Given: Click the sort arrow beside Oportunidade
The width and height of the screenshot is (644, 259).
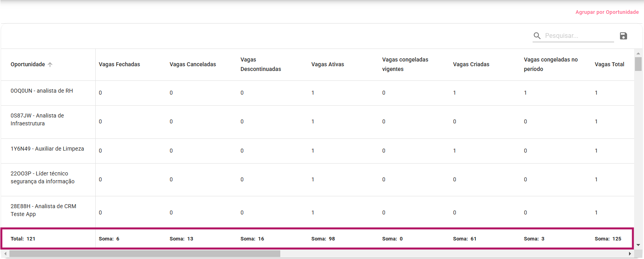Looking at the screenshot, I should (x=50, y=65).
